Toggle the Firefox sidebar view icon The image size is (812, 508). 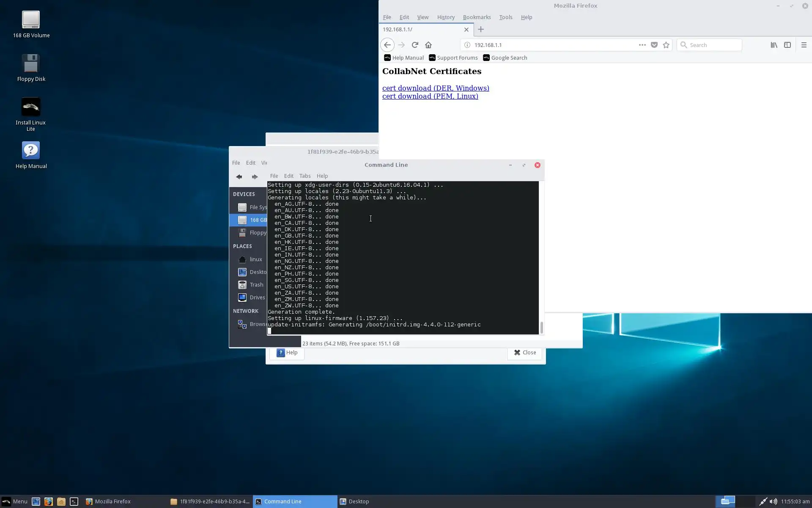(x=787, y=45)
